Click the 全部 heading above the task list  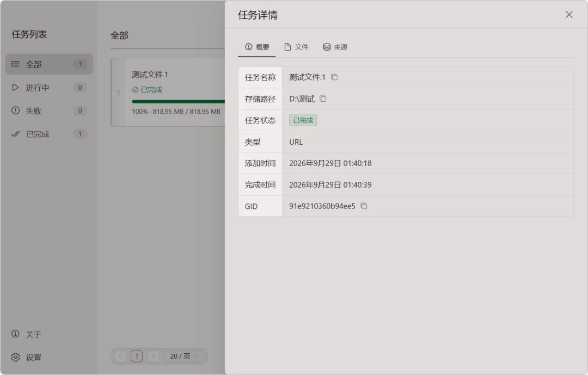119,35
